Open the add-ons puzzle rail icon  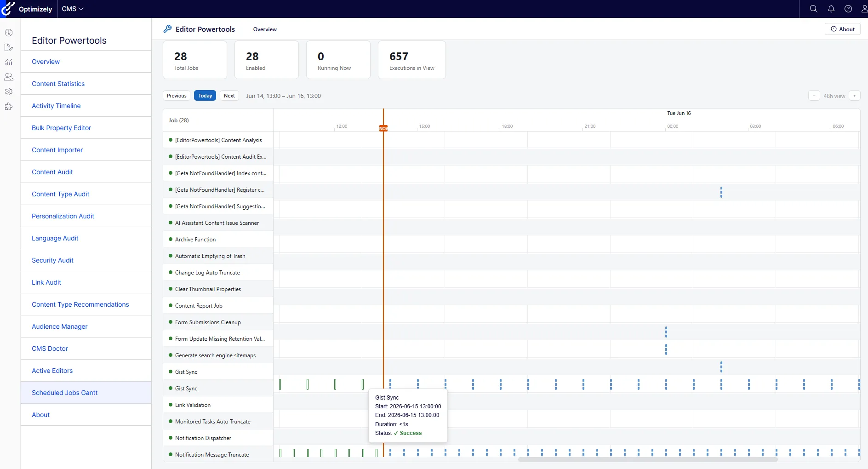(9, 106)
